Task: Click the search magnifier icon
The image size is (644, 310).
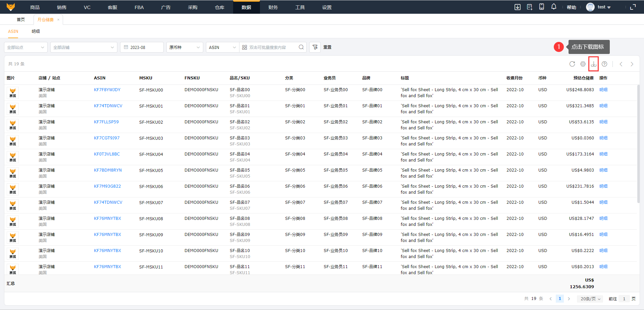Action: [301, 47]
